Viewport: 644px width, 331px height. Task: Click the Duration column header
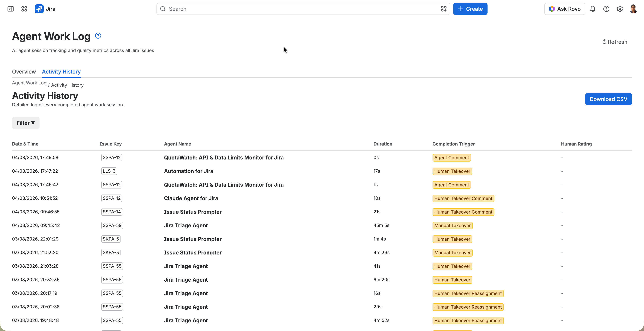[383, 144]
